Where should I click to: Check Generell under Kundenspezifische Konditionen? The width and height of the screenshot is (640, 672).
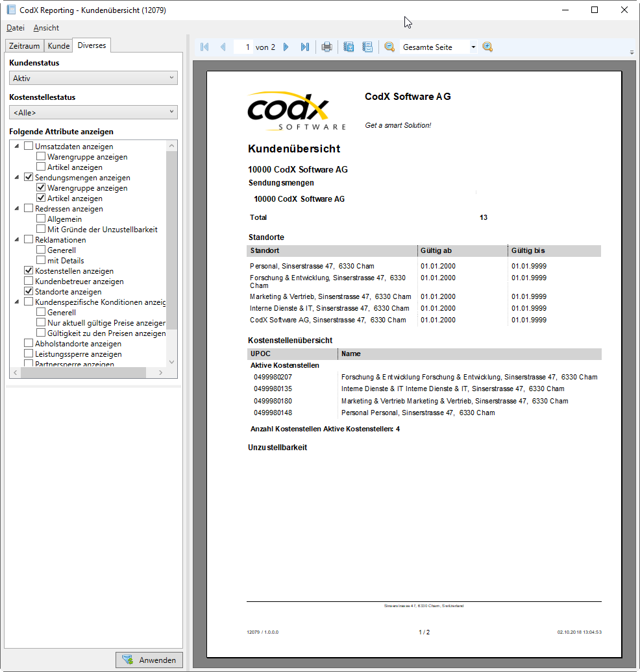pyautogui.click(x=41, y=312)
